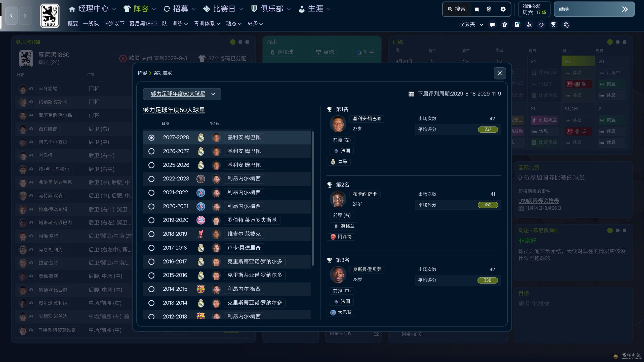Close the 奖项赢家 dialog with X
This screenshot has width=644, height=362.
tap(500, 73)
